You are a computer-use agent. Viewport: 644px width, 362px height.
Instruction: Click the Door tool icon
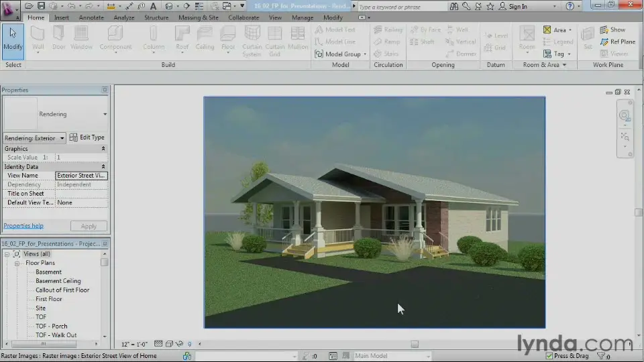[59, 34]
